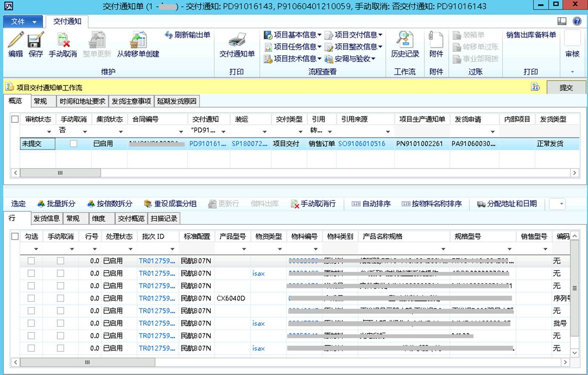Tick 手动取消 checkbox in first line row
This screenshot has width=588, height=375.
pyautogui.click(x=60, y=261)
